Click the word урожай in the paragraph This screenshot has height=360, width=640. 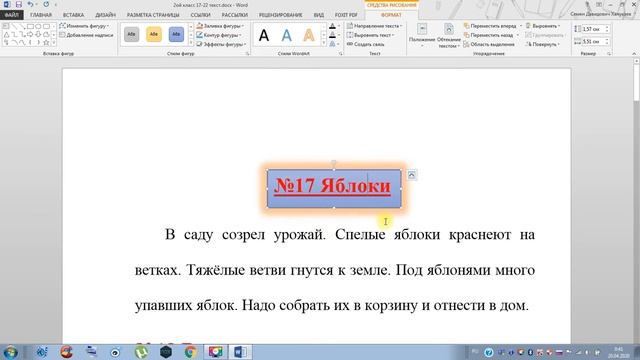[299, 235]
